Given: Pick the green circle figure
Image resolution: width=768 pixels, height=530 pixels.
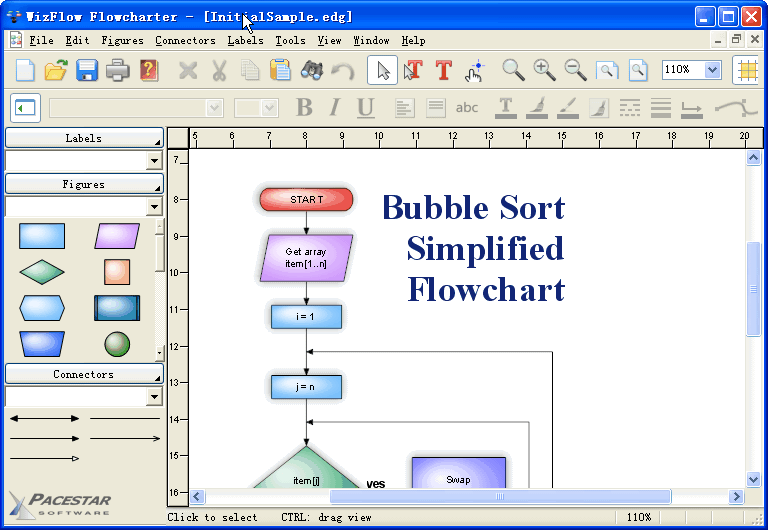Looking at the screenshot, I should 117,344.
